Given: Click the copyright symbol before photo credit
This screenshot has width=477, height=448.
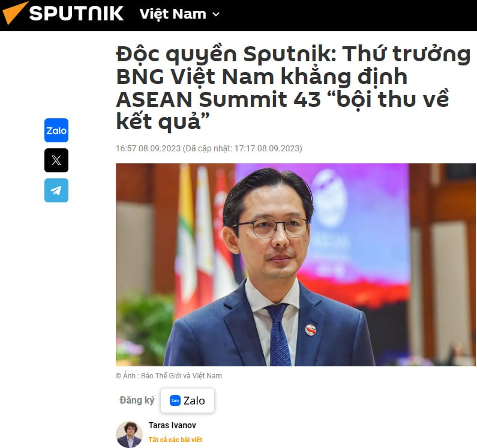Looking at the screenshot, I should tap(118, 376).
